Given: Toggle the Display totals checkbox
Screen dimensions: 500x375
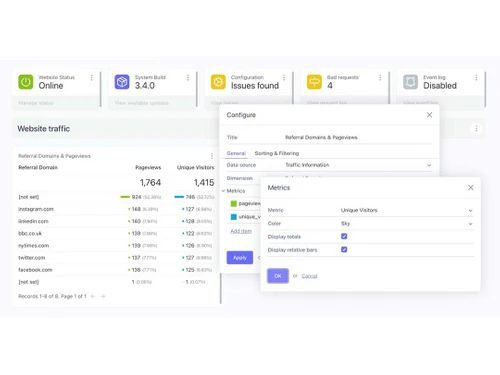Looking at the screenshot, I should pyautogui.click(x=344, y=236).
